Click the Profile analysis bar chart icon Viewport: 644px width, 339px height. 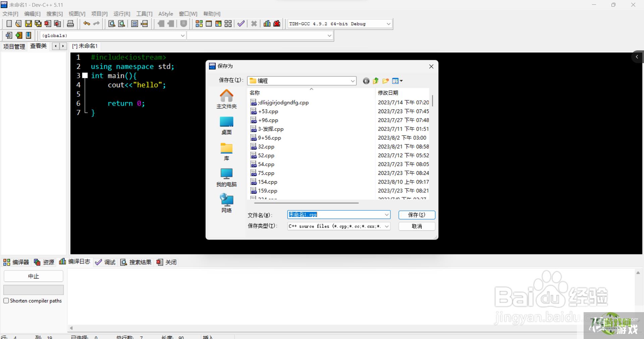267,23
